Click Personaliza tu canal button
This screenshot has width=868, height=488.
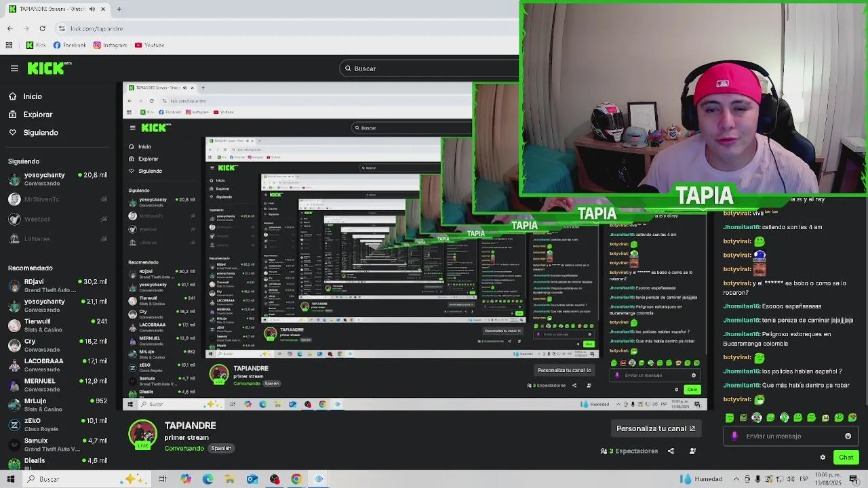point(656,428)
